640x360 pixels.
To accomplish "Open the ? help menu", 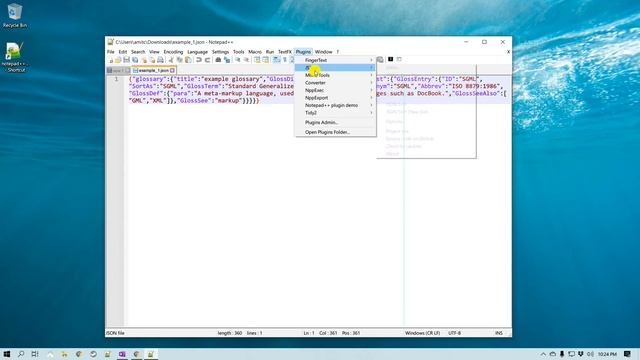I will tap(338, 52).
